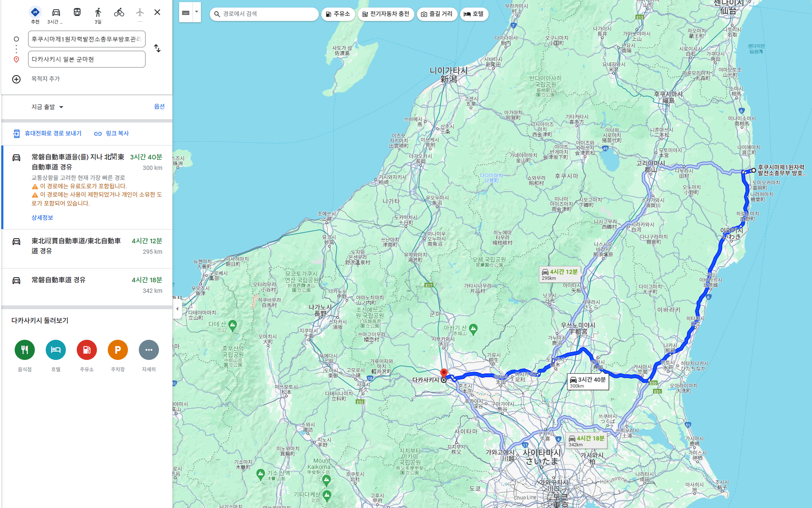Open route 옵션 settings
The height and width of the screenshot is (508, 812).
click(159, 107)
